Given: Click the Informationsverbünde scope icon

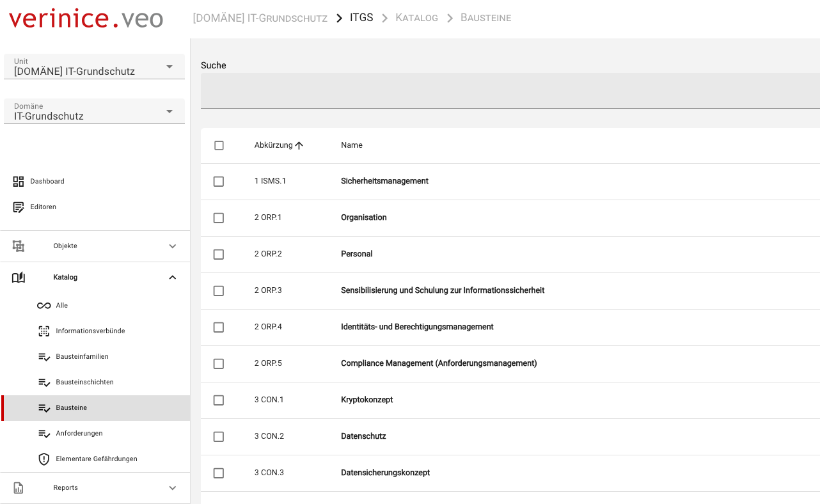Looking at the screenshot, I should pos(43,331).
